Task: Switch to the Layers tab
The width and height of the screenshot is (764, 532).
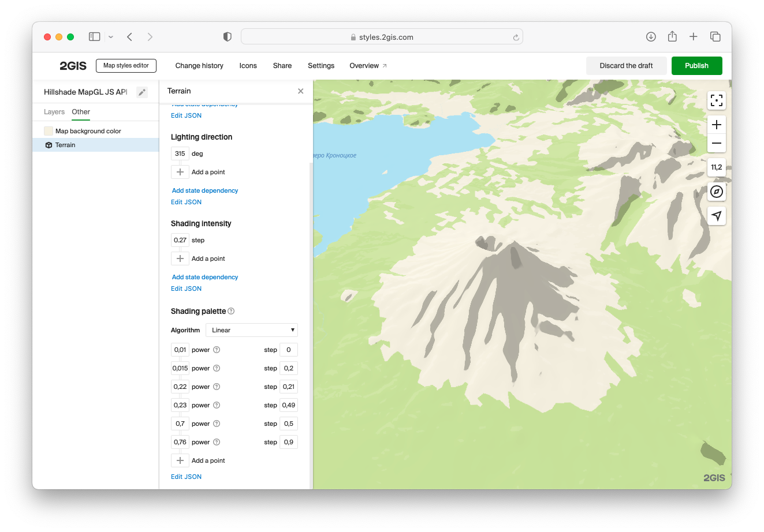Action: tap(54, 112)
